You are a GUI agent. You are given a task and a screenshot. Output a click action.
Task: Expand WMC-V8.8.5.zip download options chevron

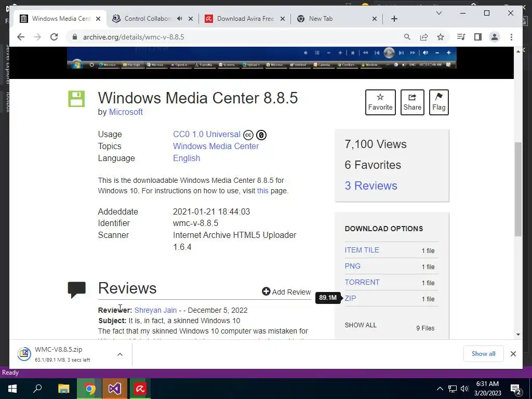120,354
